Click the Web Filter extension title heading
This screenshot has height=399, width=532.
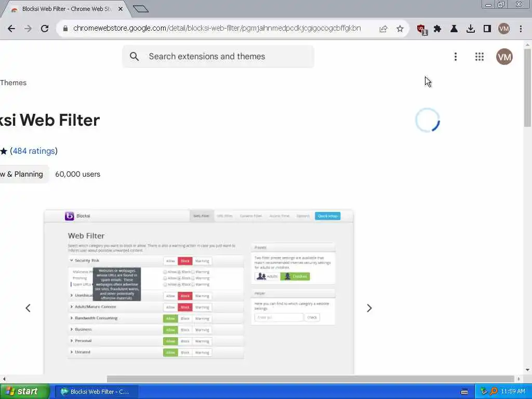coord(50,120)
